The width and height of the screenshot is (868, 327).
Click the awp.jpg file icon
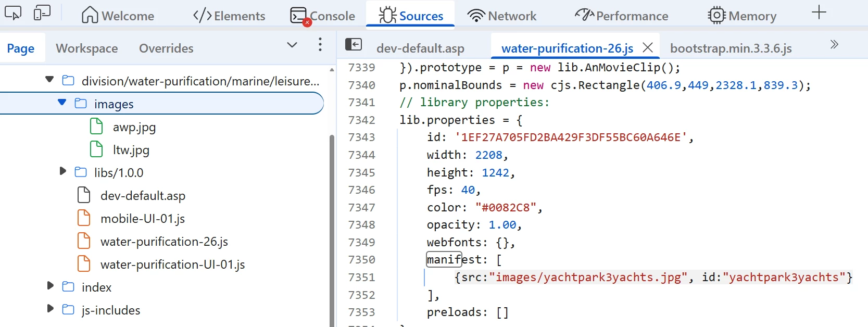tap(96, 126)
